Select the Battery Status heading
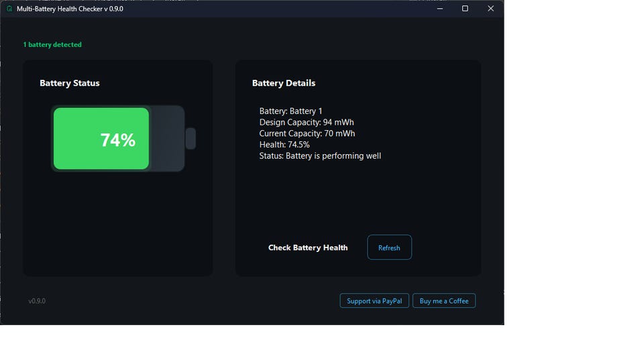This screenshot has height=362, width=644. [x=69, y=83]
